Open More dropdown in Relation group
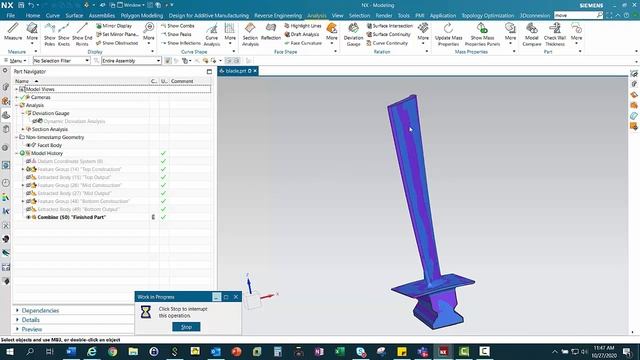Image resolution: width=640 pixels, height=360 pixels. 423,33
